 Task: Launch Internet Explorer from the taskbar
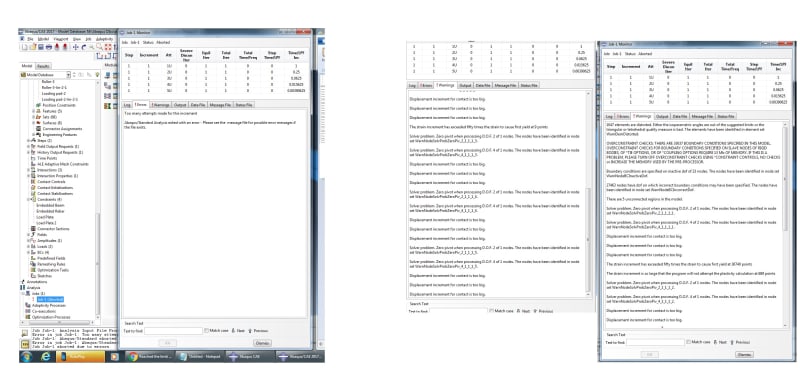point(45,356)
